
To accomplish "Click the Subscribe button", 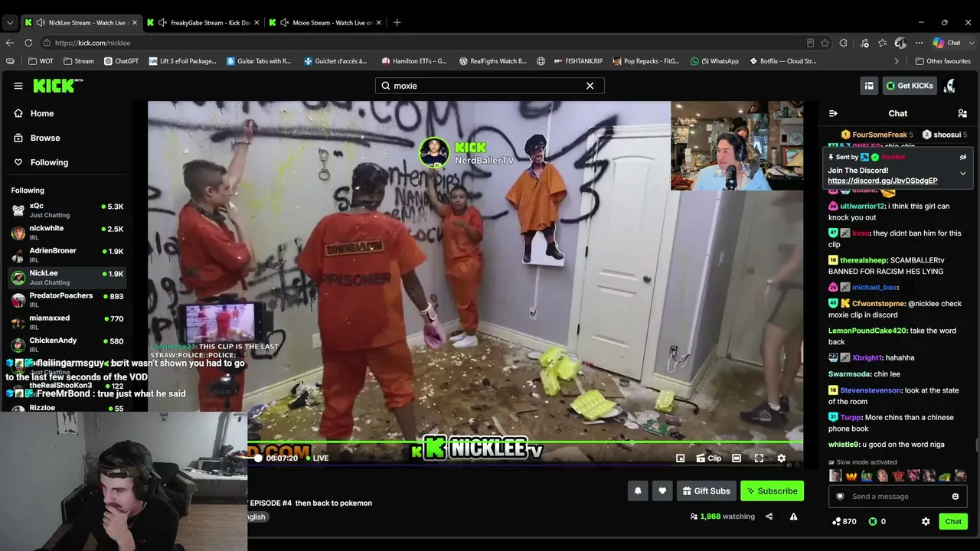I will (x=772, y=491).
